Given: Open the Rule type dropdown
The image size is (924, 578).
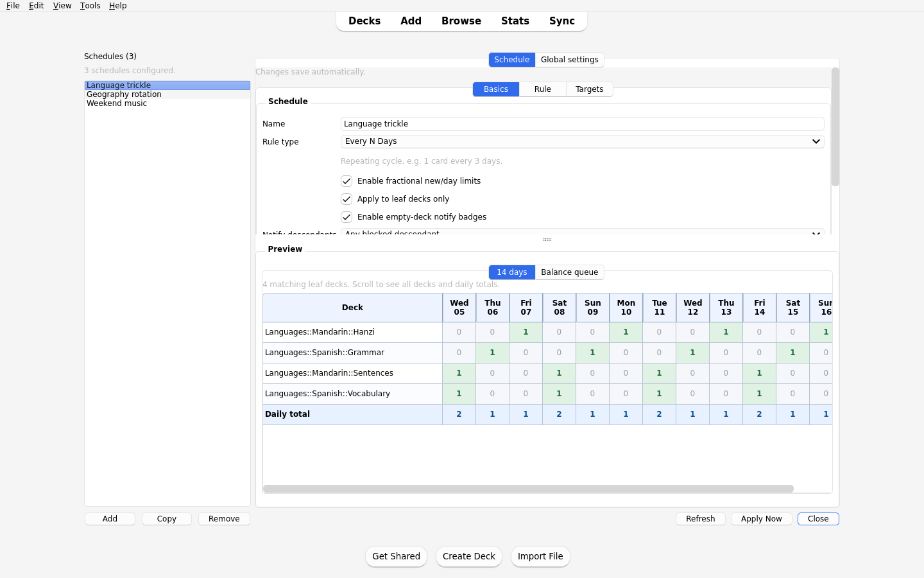Looking at the screenshot, I should (x=582, y=141).
